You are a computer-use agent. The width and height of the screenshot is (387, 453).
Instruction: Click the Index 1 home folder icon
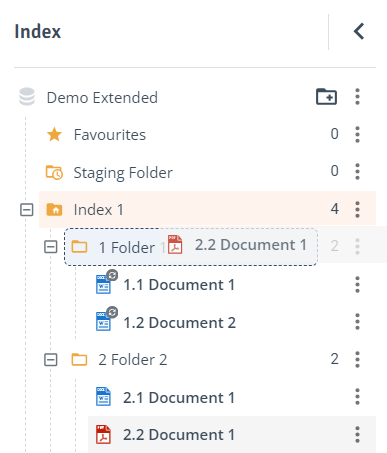pos(54,210)
